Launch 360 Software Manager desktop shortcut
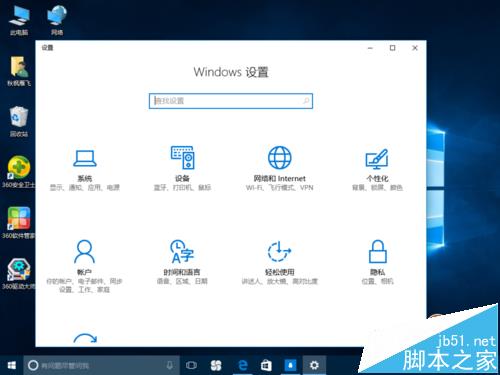Screen dimensions: 500x375 [19, 222]
